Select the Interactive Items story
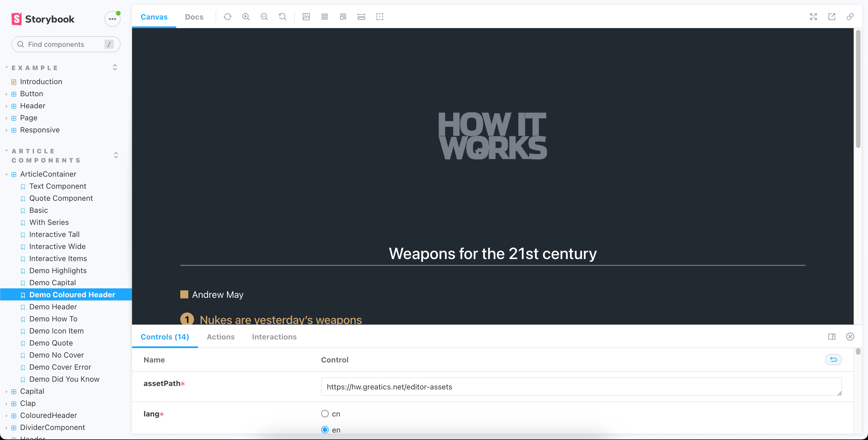The width and height of the screenshot is (868, 440). [58, 259]
